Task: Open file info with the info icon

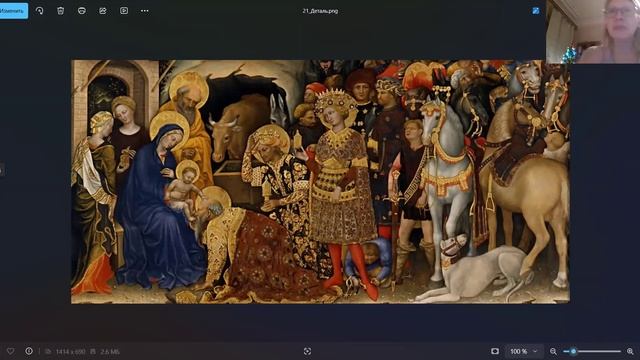Action: point(29,351)
